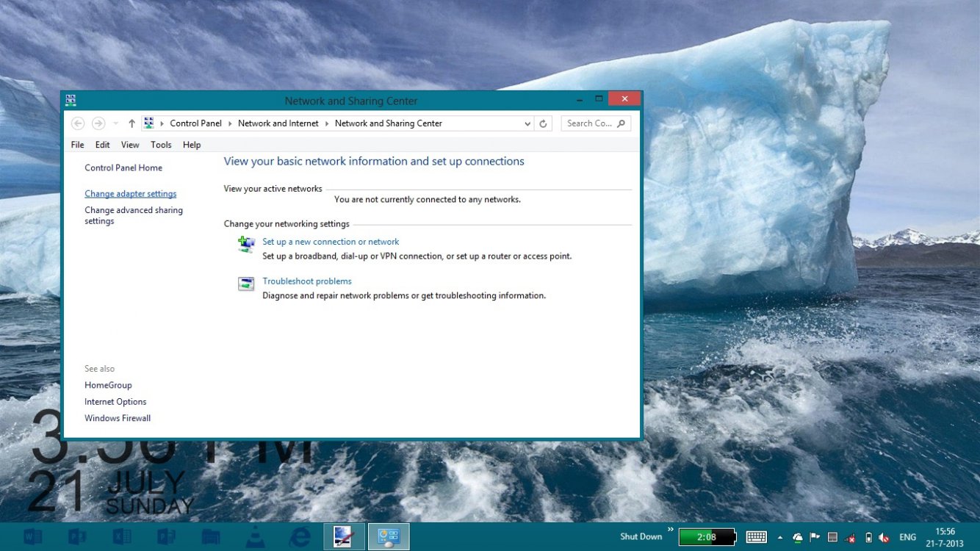This screenshot has height=551, width=980.
Task: Click Set up a new connection or network
Action: pos(331,242)
